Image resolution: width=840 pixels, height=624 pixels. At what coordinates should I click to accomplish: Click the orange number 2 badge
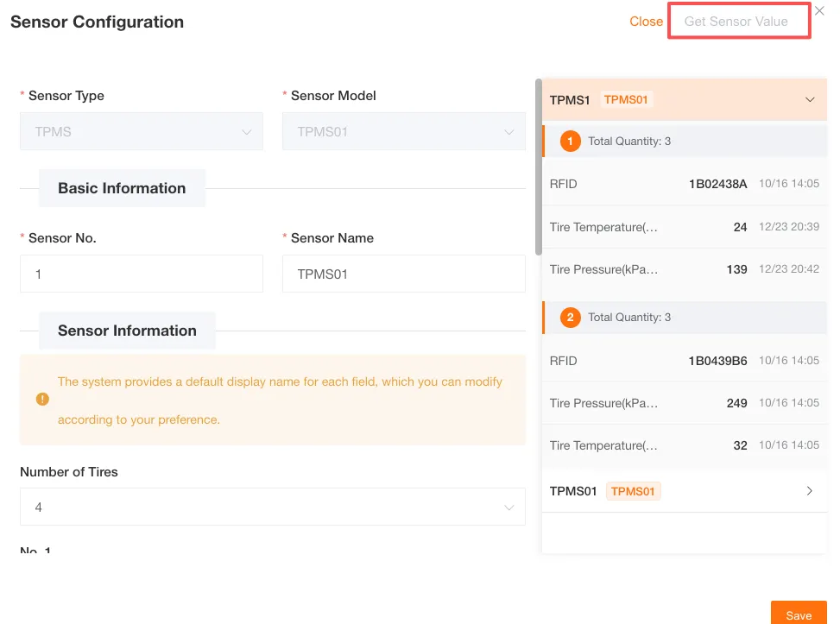coord(570,318)
